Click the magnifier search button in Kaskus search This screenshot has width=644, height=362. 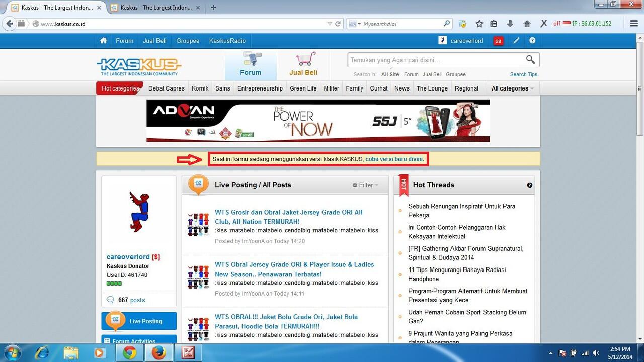coord(530,60)
